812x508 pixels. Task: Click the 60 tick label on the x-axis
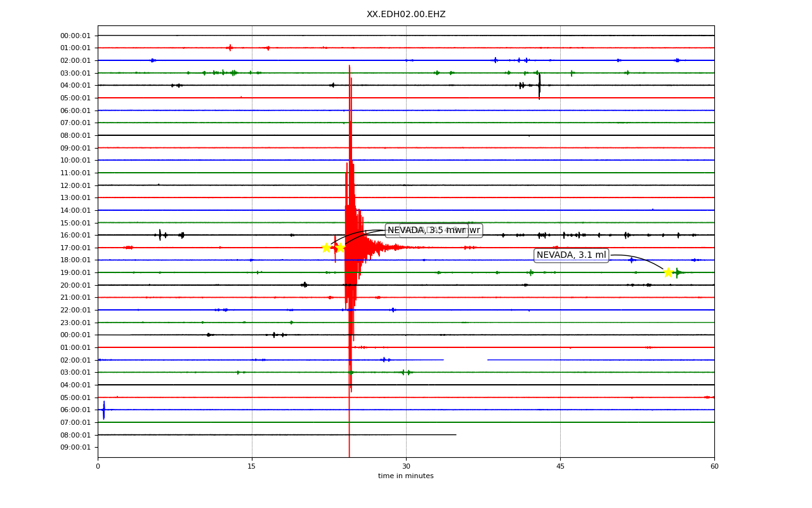[714, 466]
